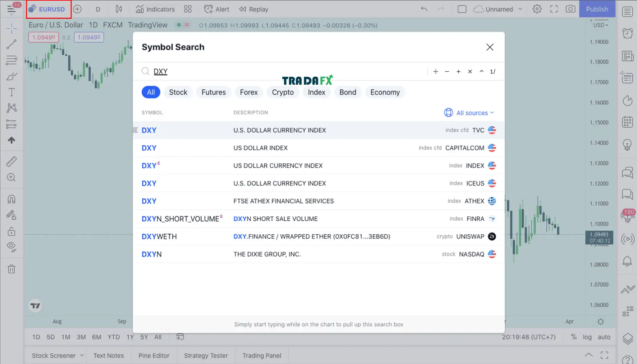Viewport: 637px width, 364px height.
Task: Open the Unnamed layout dropdown
Action: pos(520,9)
